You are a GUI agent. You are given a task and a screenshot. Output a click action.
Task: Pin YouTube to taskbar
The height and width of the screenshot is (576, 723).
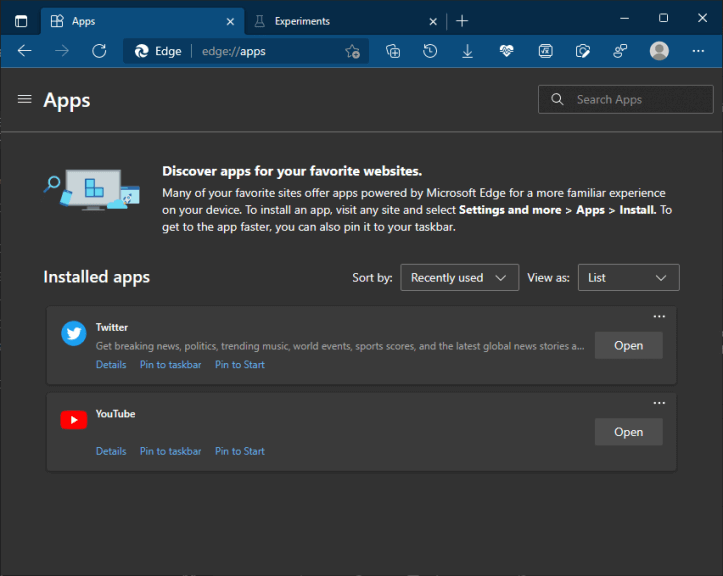coord(171,451)
